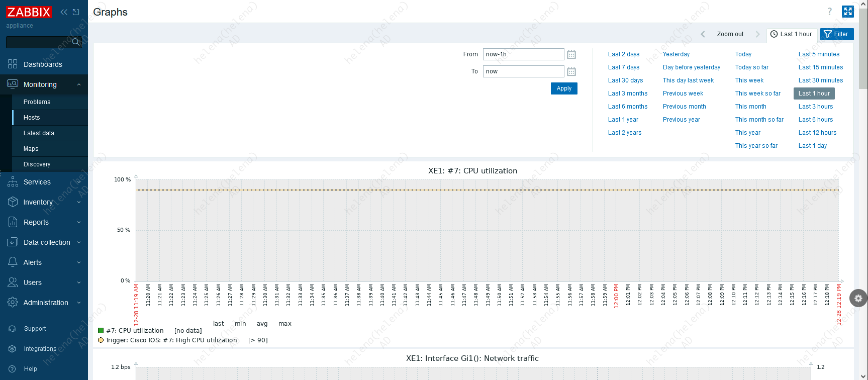
Task: Open the To date calendar picker
Action: coord(571,71)
